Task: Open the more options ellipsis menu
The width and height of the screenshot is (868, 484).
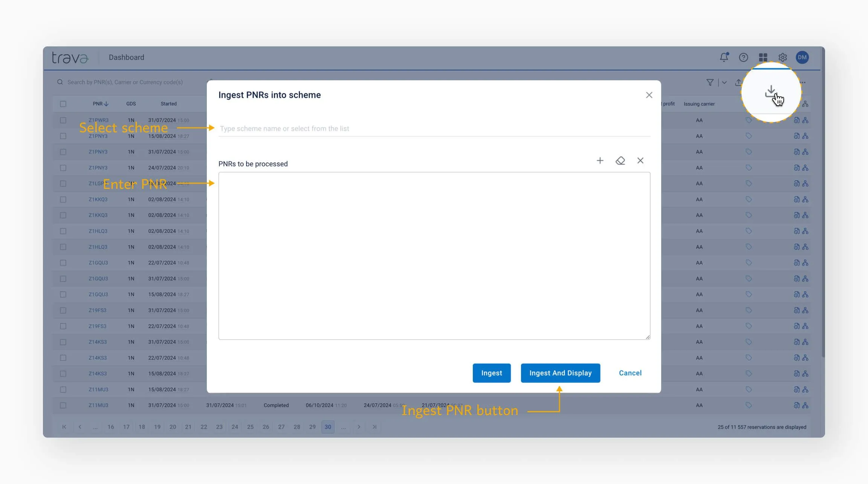Action: tap(803, 82)
